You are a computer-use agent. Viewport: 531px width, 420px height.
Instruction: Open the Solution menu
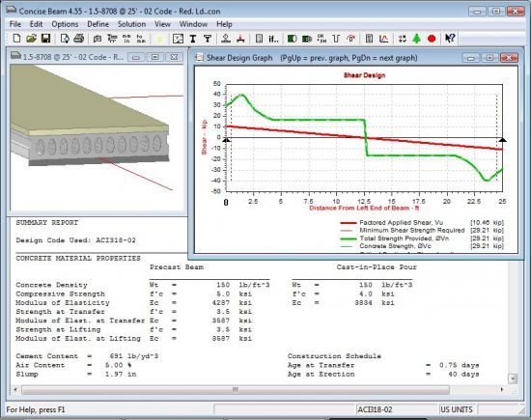(x=131, y=24)
